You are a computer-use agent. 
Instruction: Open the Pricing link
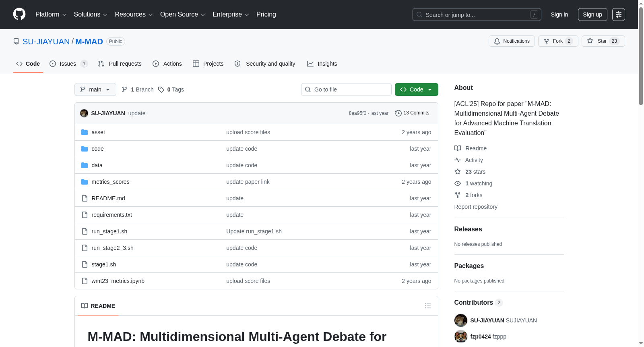point(266,15)
